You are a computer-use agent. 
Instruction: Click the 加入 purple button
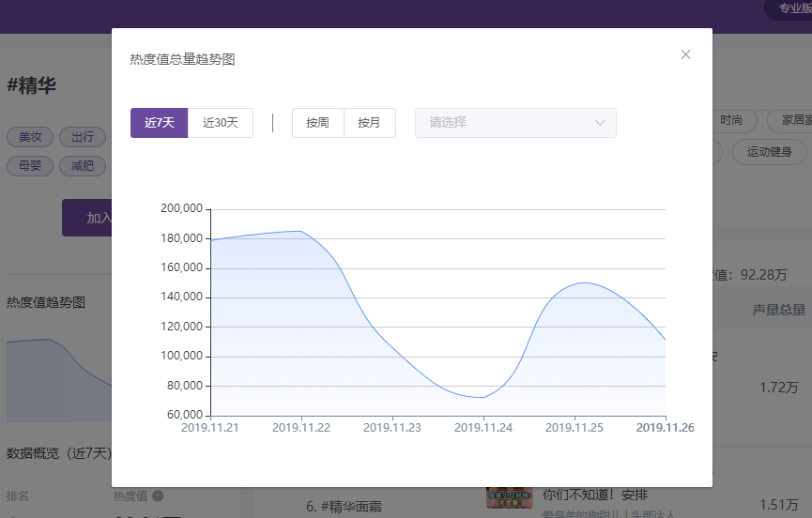(x=87, y=218)
